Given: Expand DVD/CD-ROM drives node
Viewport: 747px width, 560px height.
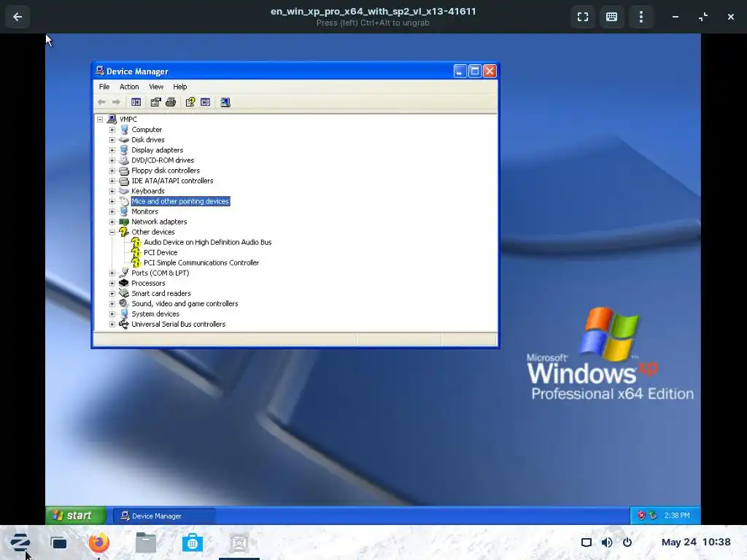Looking at the screenshot, I should click(x=112, y=160).
